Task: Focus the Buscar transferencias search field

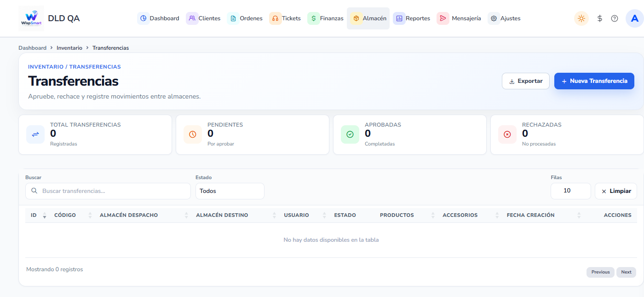Action: pyautogui.click(x=108, y=191)
